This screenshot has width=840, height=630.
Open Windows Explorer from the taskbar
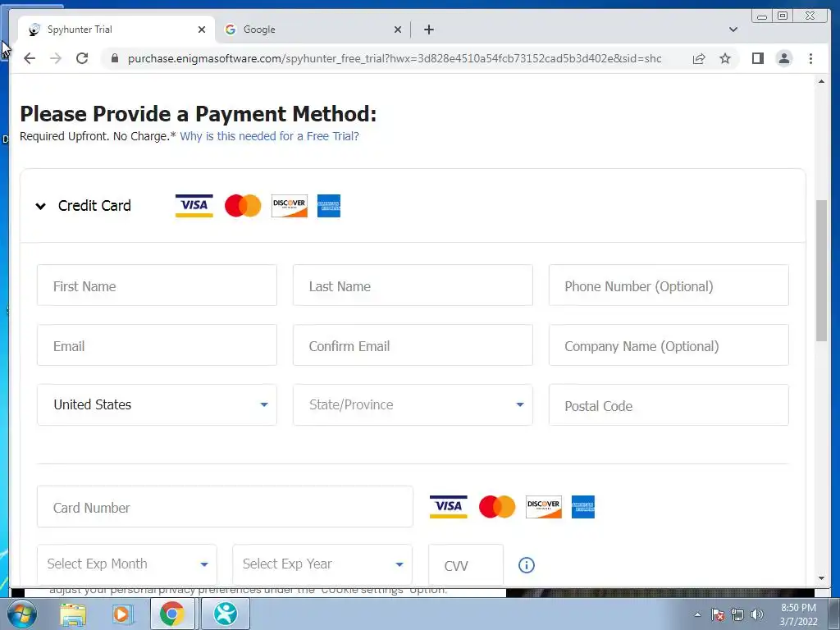73,614
